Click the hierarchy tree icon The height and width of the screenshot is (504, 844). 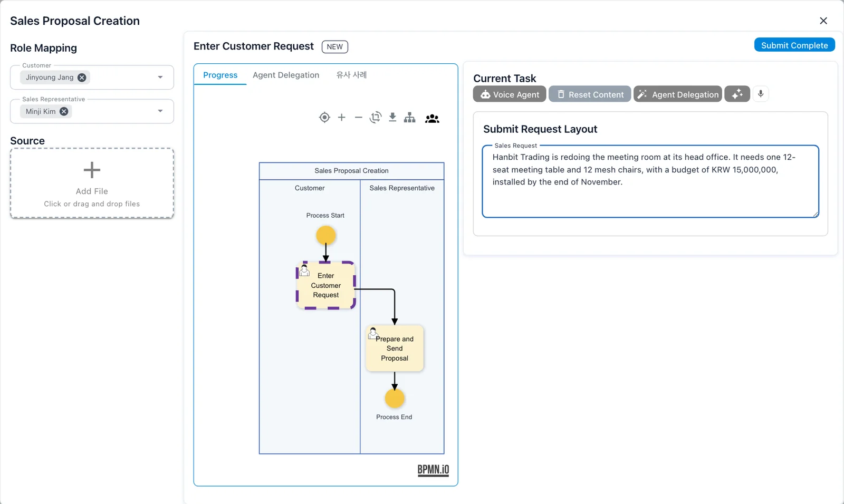[x=410, y=118]
